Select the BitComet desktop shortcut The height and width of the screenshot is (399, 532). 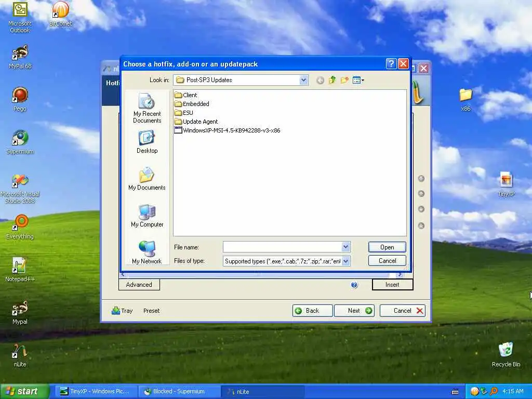coord(60,14)
